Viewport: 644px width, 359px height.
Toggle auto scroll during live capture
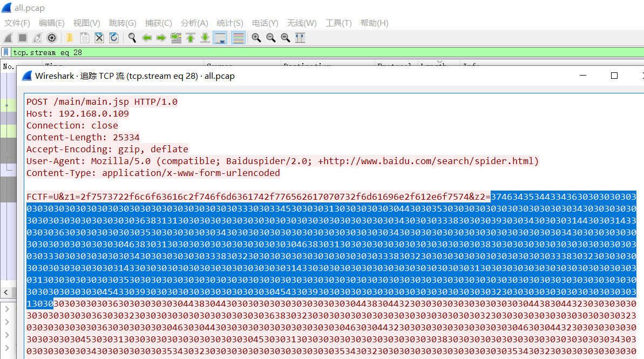(x=220, y=38)
